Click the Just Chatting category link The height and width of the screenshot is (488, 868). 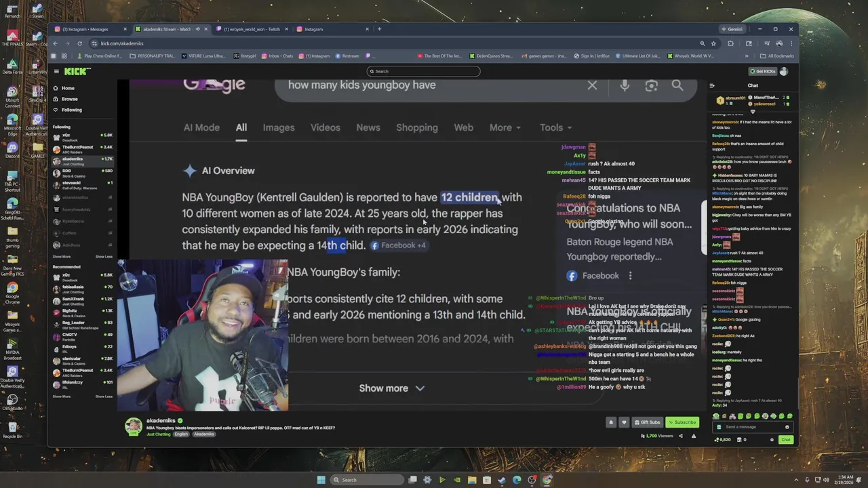(x=159, y=434)
